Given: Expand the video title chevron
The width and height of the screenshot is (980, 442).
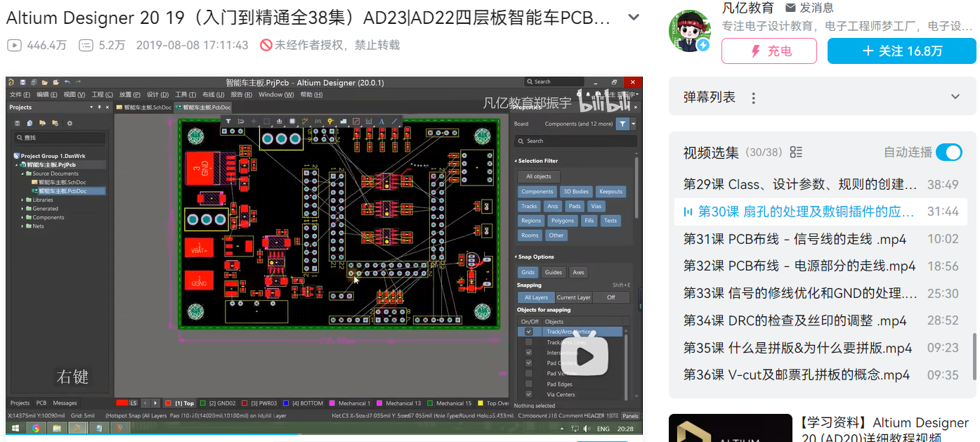Looking at the screenshot, I should 633,17.
